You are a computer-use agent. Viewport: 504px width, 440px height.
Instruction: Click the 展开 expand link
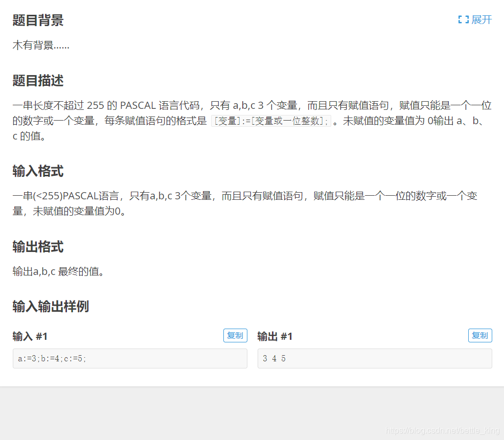click(475, 19)
